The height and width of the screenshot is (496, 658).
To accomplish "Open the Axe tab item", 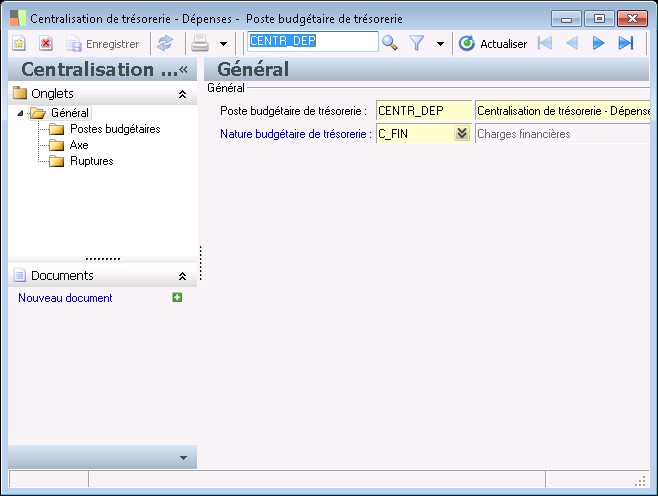I will point(79,145).
